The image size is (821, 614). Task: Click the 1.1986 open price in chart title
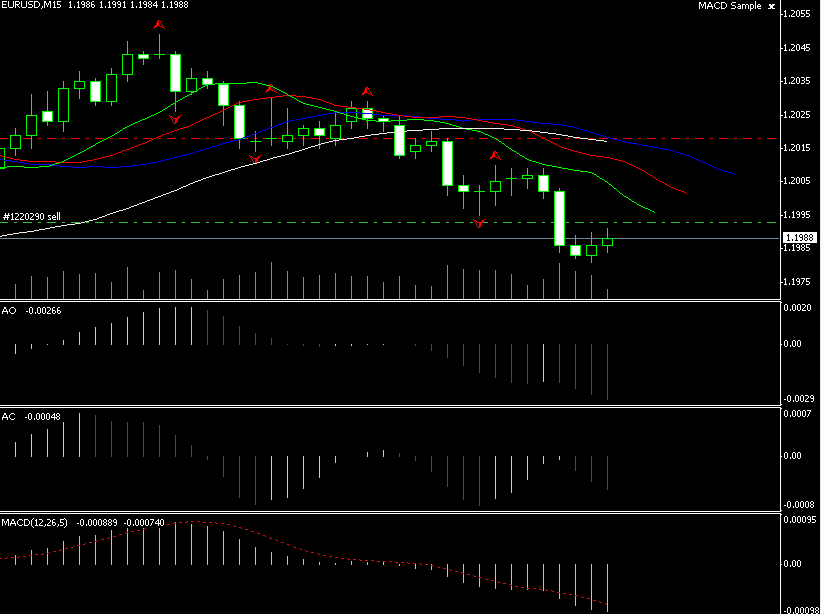[x=83, y=5]
